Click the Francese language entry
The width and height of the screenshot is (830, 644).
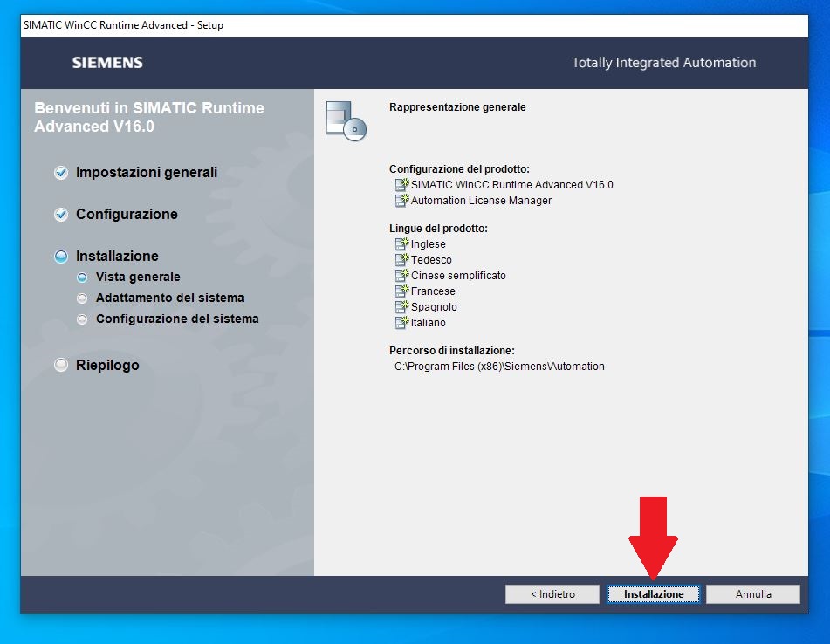(x=433, y=291)
